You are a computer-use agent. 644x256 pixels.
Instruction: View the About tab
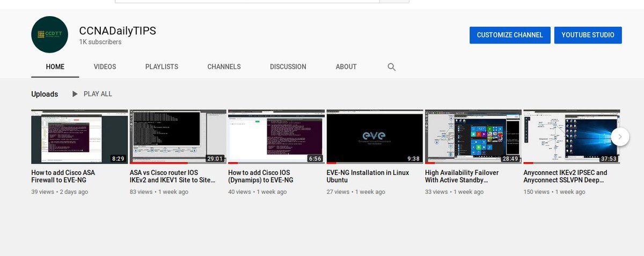pyautogui.click(x=346, y=67)
